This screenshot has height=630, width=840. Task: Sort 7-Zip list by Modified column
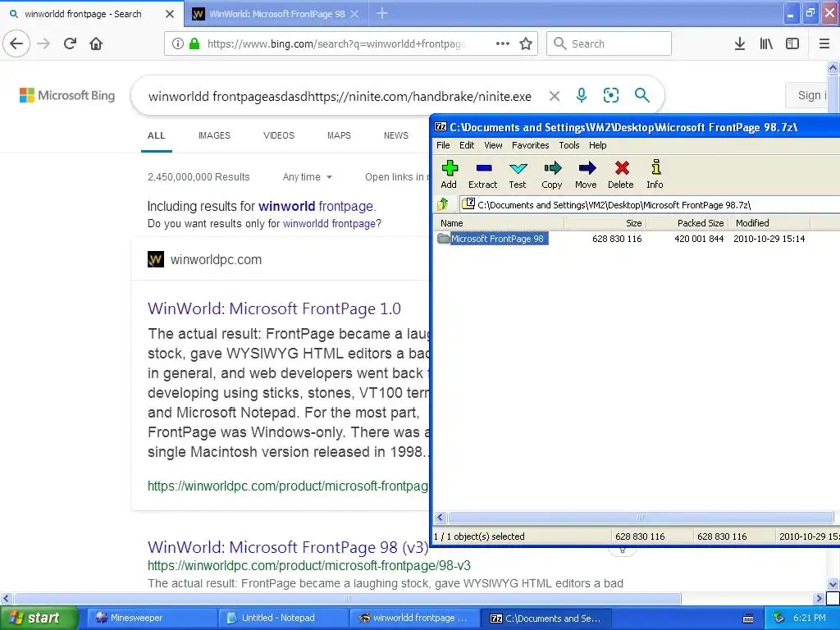click(x=769, y=223)
